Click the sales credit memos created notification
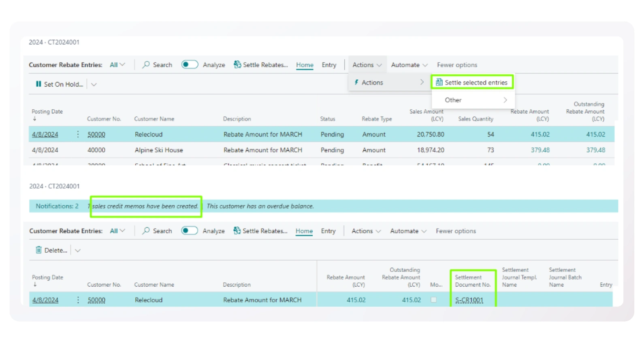This screenshot has width=644, height=343. 143,206
